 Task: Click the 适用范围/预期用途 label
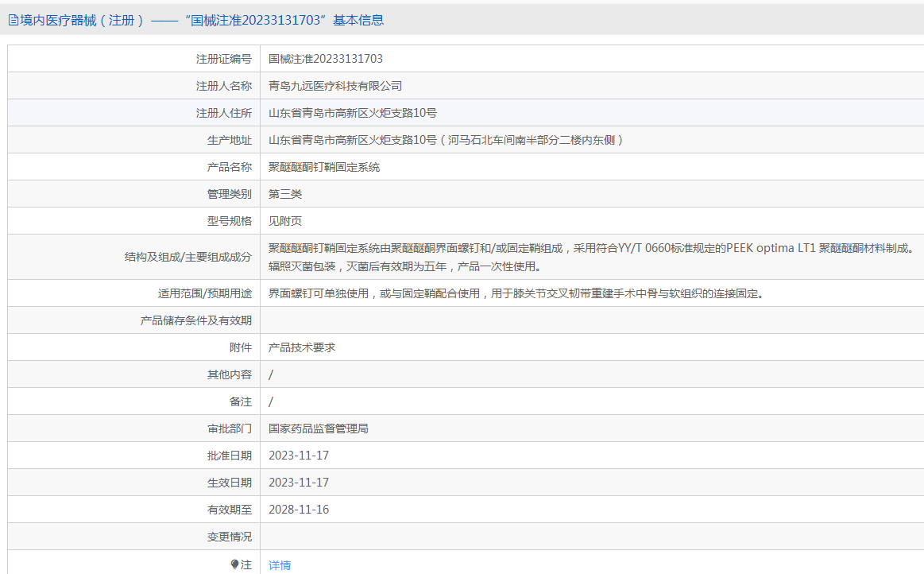(x=204, y=294)
